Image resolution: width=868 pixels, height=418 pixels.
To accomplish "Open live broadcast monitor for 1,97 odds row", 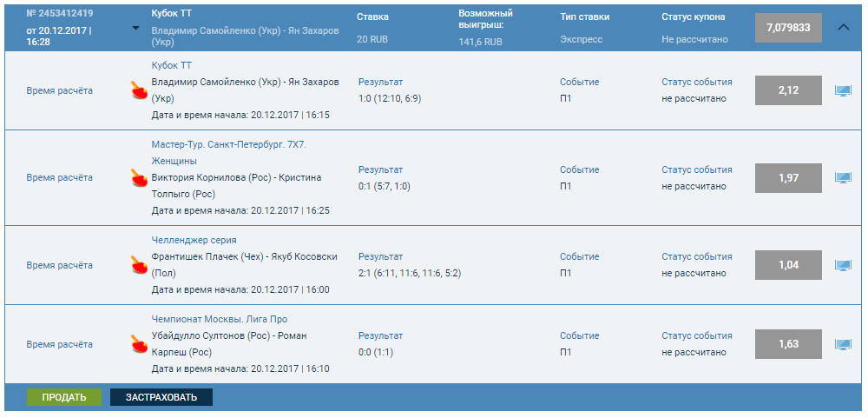I will [x=842, y=177].
